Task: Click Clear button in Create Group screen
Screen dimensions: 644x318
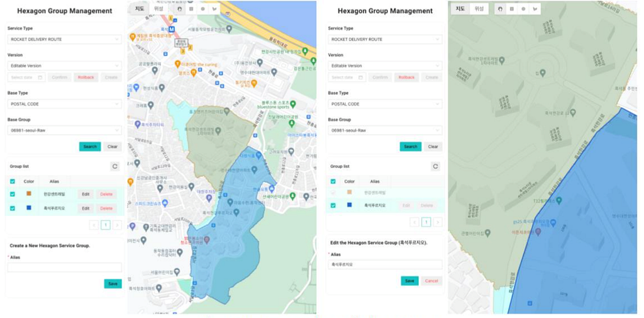Action: tap(113, 147)
